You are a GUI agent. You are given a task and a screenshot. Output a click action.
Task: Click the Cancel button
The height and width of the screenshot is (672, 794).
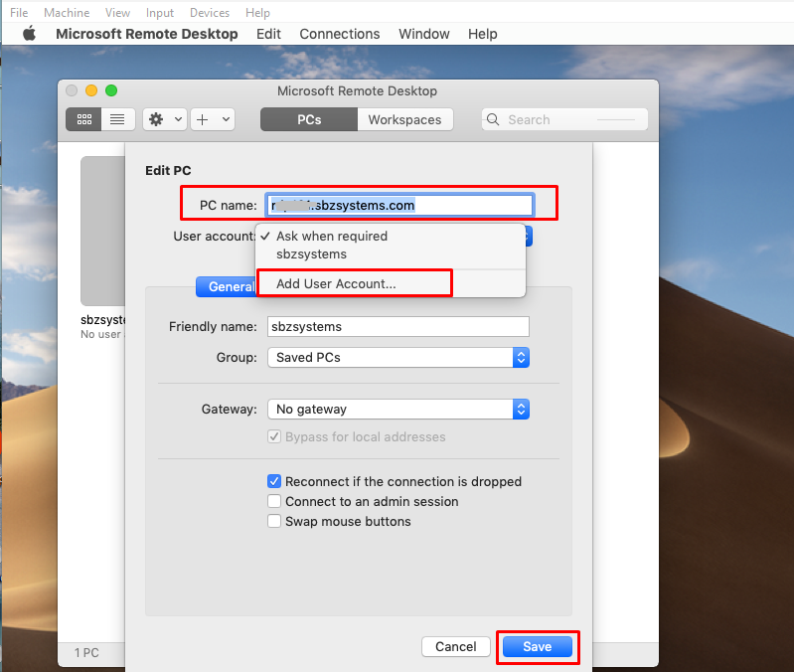[x=456, y=647]
